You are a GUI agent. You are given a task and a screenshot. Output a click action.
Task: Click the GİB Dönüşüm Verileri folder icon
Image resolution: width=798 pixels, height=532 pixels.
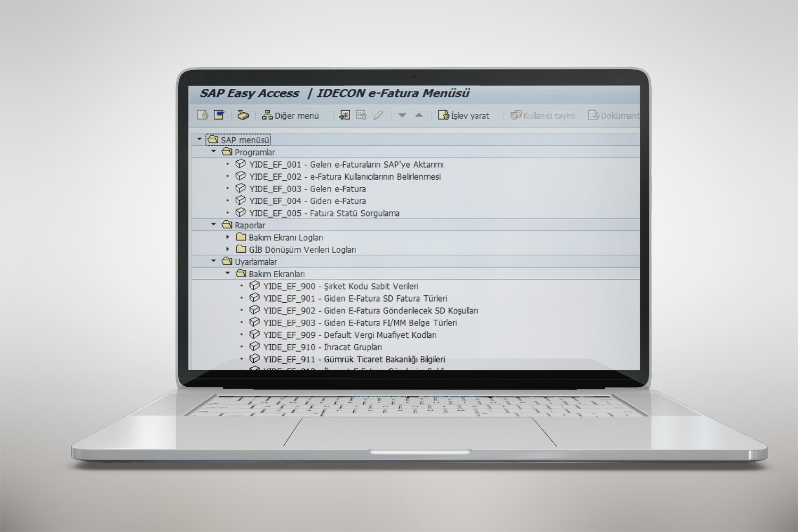[241, 249]
